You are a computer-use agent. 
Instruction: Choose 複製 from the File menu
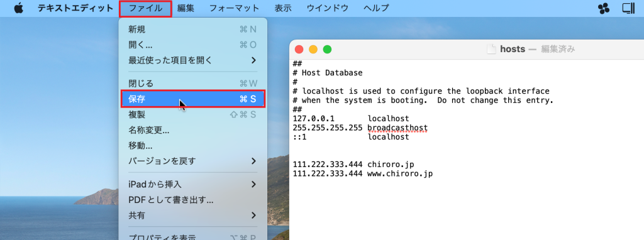pos(192,114)
